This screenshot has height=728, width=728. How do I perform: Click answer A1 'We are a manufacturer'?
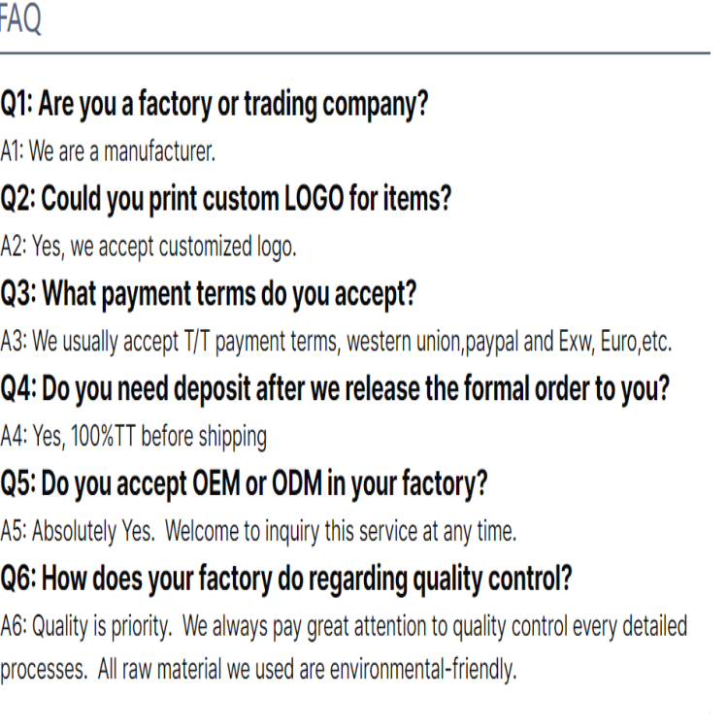coord(108,151)
